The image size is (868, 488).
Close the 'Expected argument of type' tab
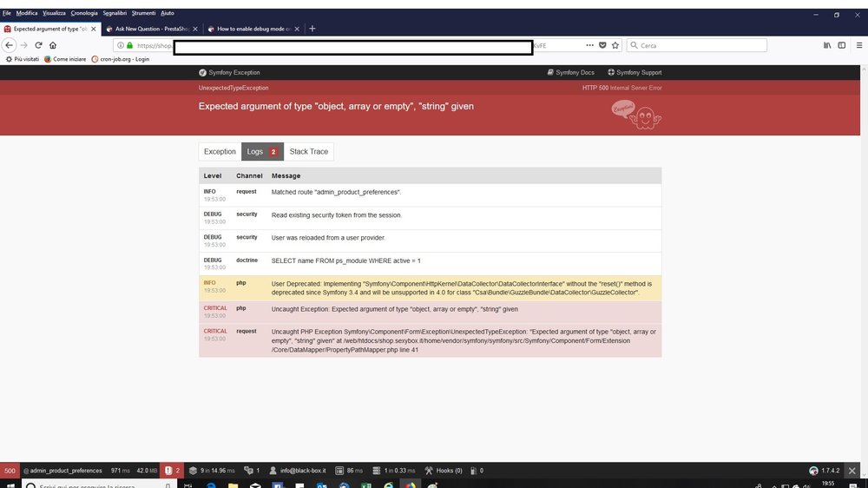coord(94,29)
